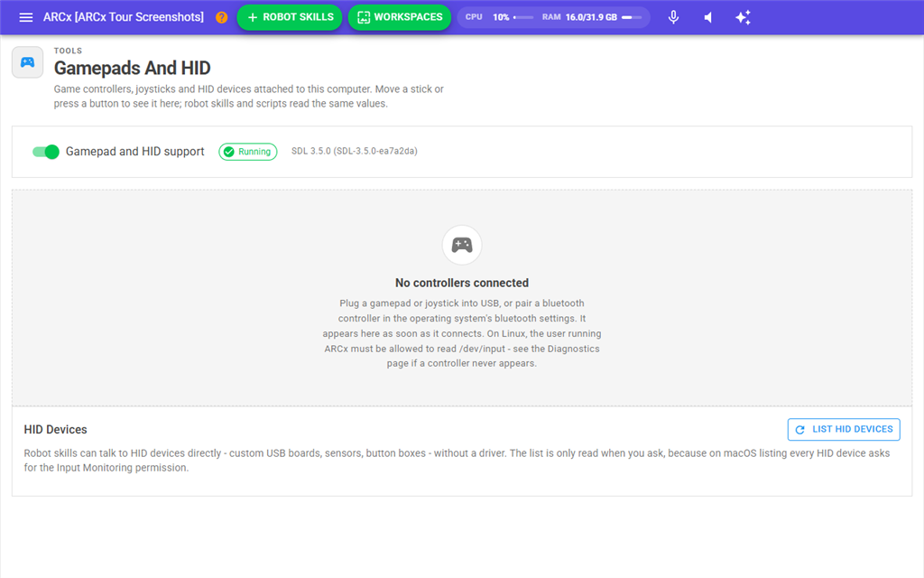Click the SDL 3.5.0 version text

354,151
